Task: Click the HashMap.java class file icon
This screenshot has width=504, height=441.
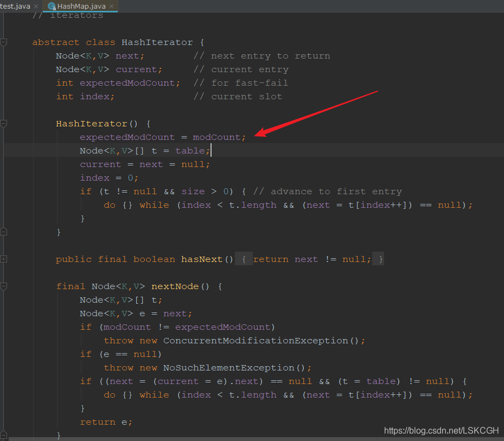Action: click(52, 6)
